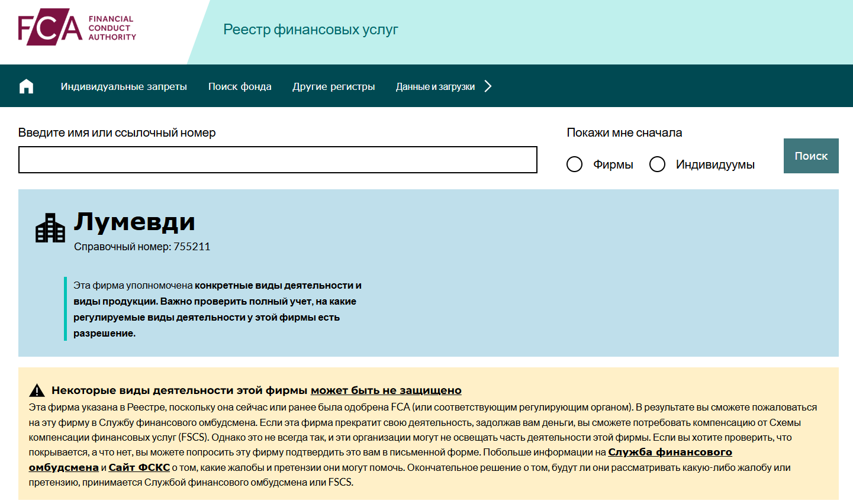The width and height of the screenshot is (853, 504).
Task: Select the Индивидуумы radio button
Action: click(657, 164)
